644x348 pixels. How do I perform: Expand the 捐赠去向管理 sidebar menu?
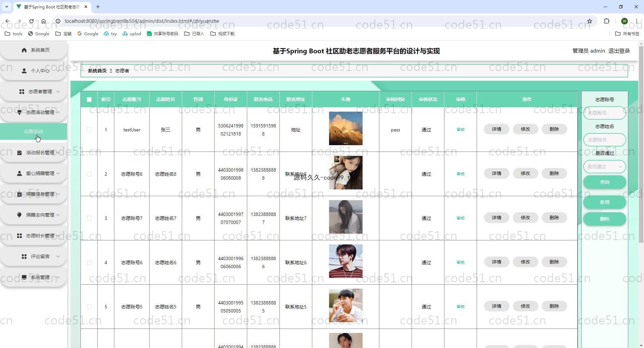click(x=40, y=215)
